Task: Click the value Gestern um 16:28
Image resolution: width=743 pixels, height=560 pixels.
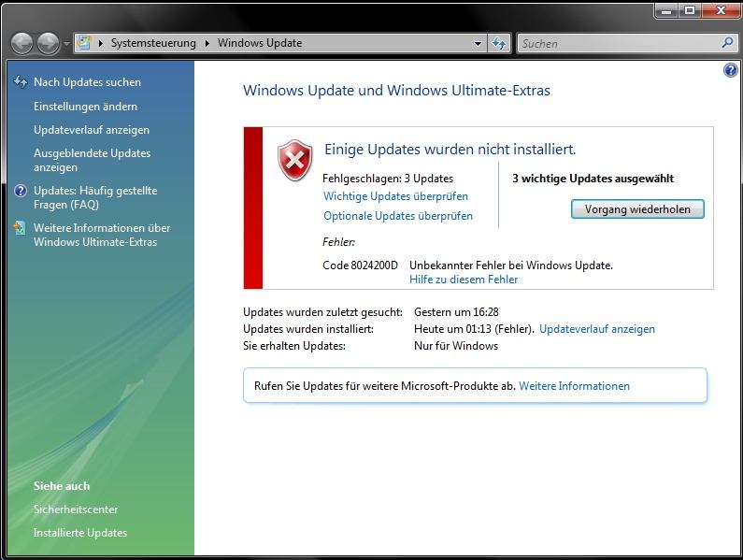Action: click(456, 312)
